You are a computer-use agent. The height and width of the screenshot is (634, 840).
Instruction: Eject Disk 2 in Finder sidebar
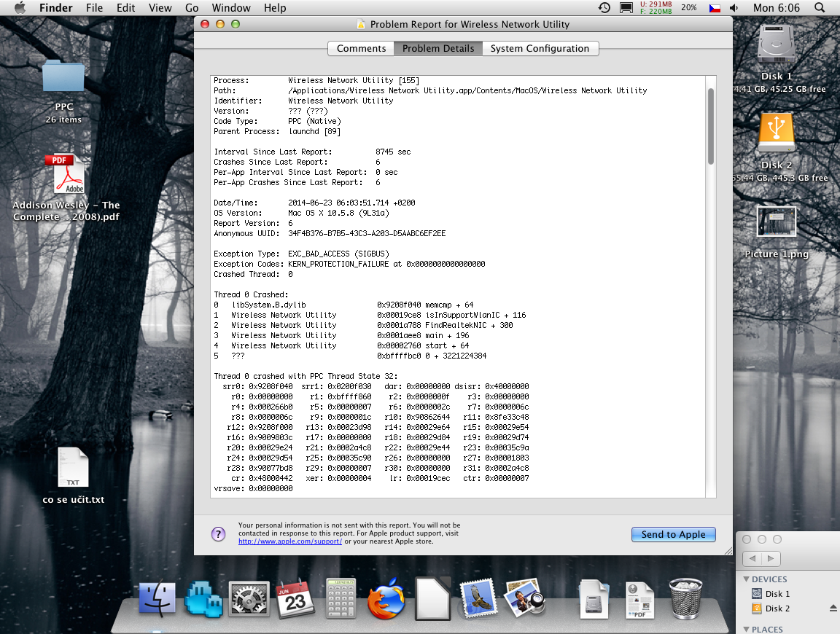pos(833,608)
